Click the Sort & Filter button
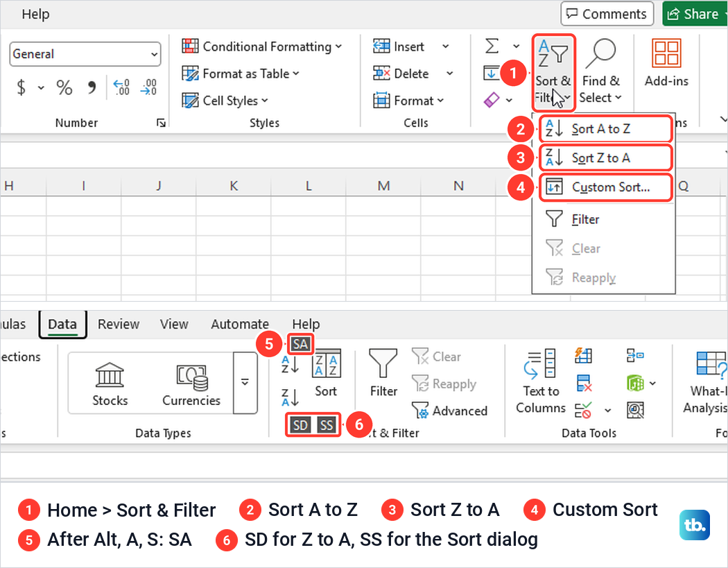Image resolution: width=728 pixels, height=568 pixels. (553, 73)
